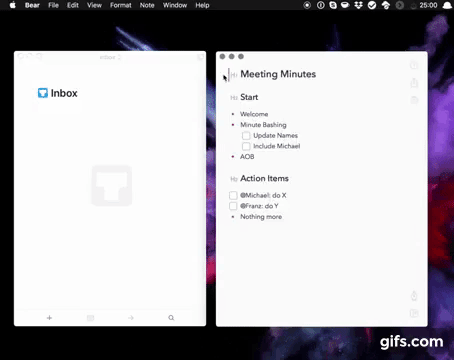Click the pen style icon near note bottom

coord(414,296)
